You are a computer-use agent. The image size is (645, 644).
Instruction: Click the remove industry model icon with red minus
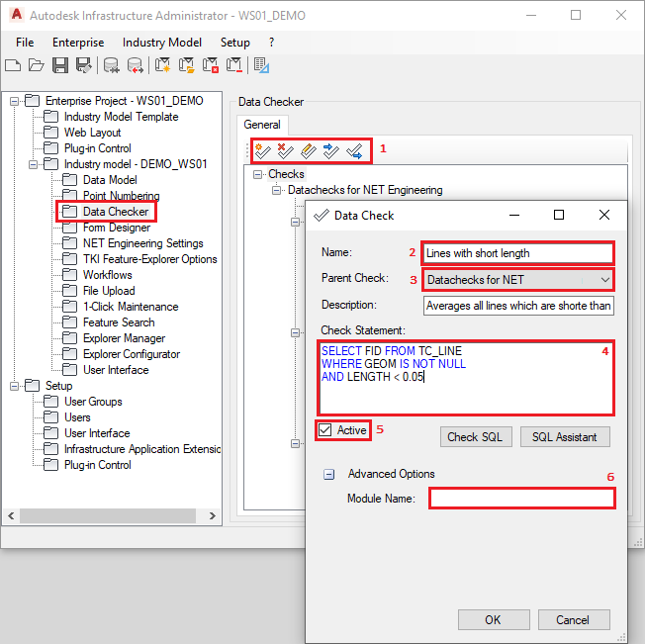tap(234, 65)
